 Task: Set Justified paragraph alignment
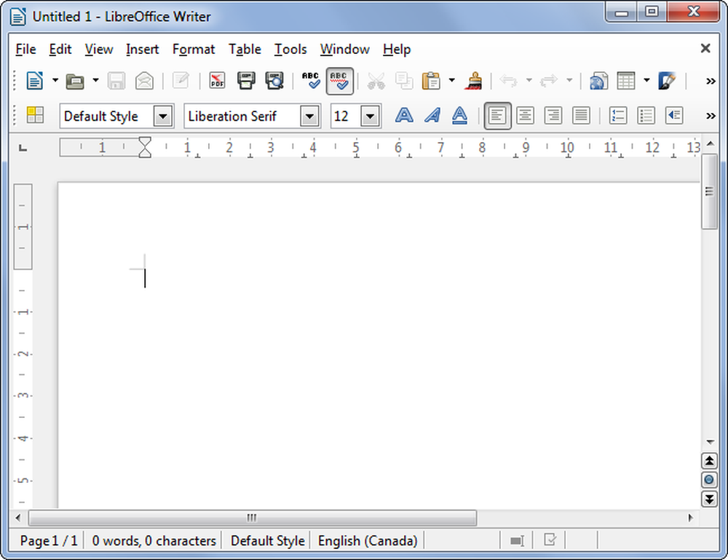(581, 115)
